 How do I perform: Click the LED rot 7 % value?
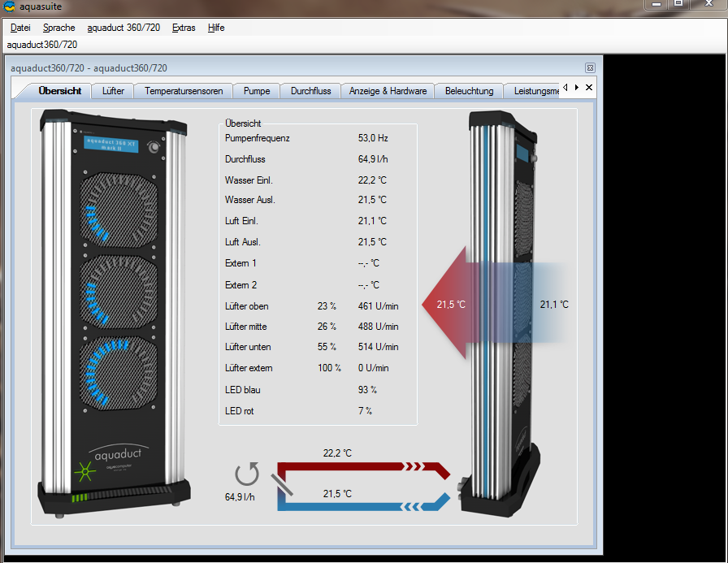tap(365, 411)
